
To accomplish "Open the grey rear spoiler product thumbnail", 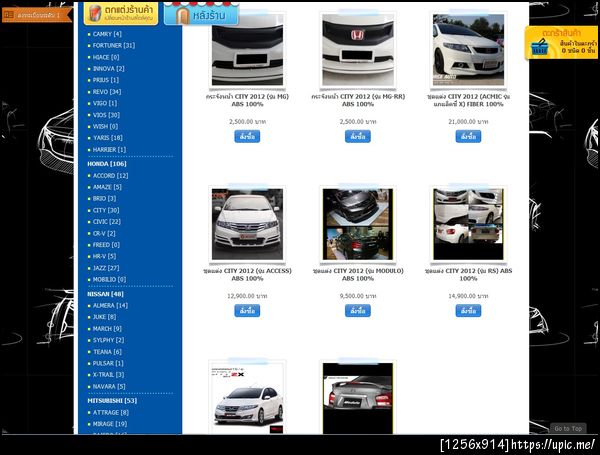I will coord(358,398).
